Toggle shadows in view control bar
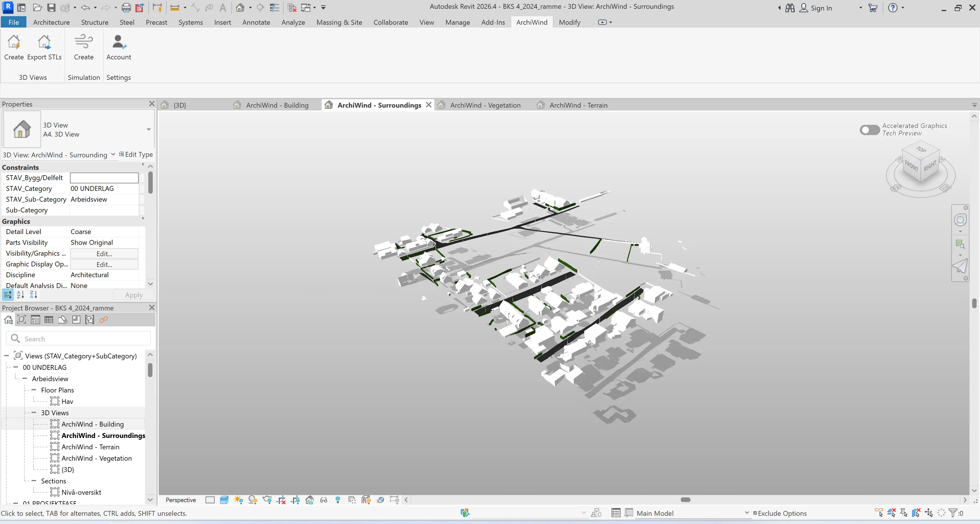Viewport: 980px width, 524px height. (x=253, y=500)
